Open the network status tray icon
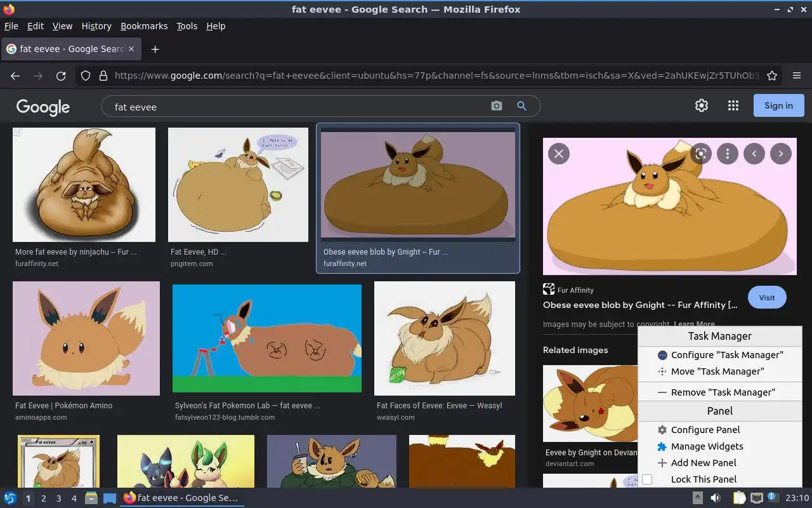The image size is (812, 508). point(756,498)
